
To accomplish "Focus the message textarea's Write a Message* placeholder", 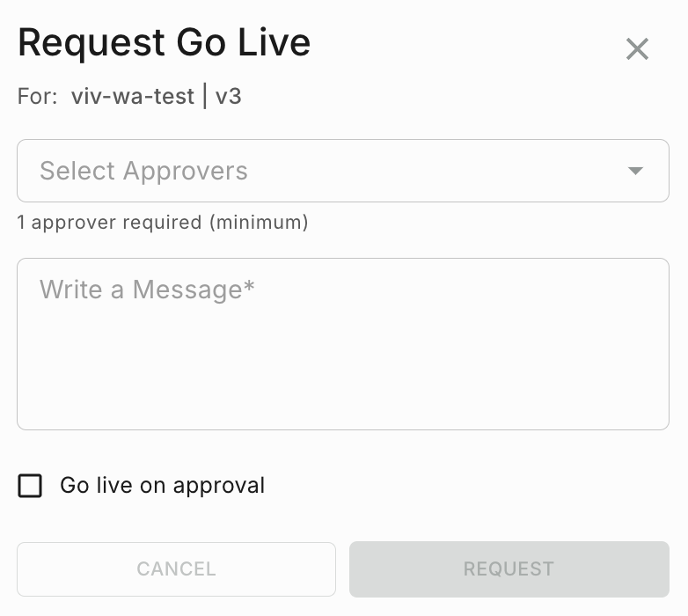I will [x=147, y=290].
